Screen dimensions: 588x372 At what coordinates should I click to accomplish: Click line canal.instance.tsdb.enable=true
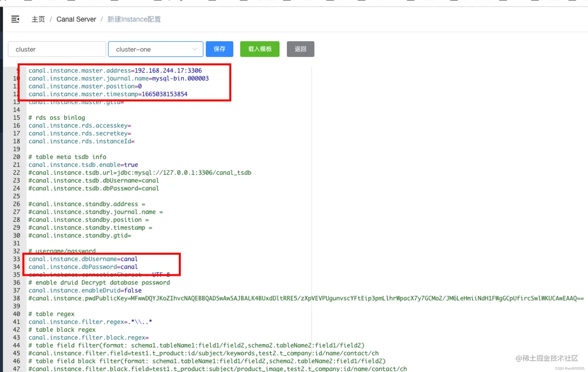pos(83,165)
